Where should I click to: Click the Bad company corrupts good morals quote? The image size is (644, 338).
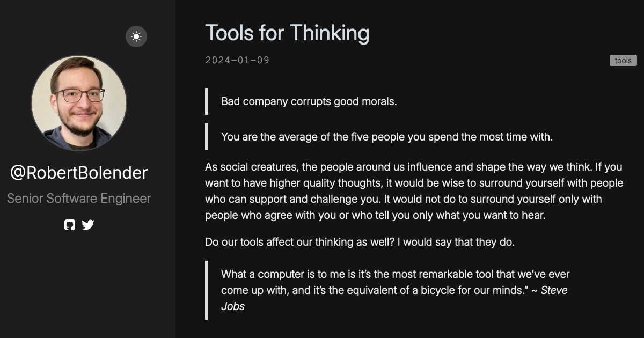coord(309,101)
